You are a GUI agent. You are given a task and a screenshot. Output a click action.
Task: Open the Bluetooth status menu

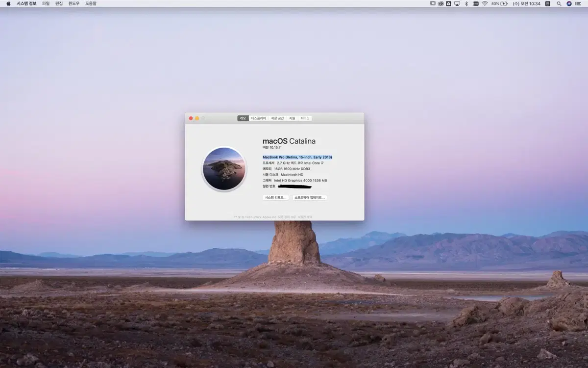(466, 3)
